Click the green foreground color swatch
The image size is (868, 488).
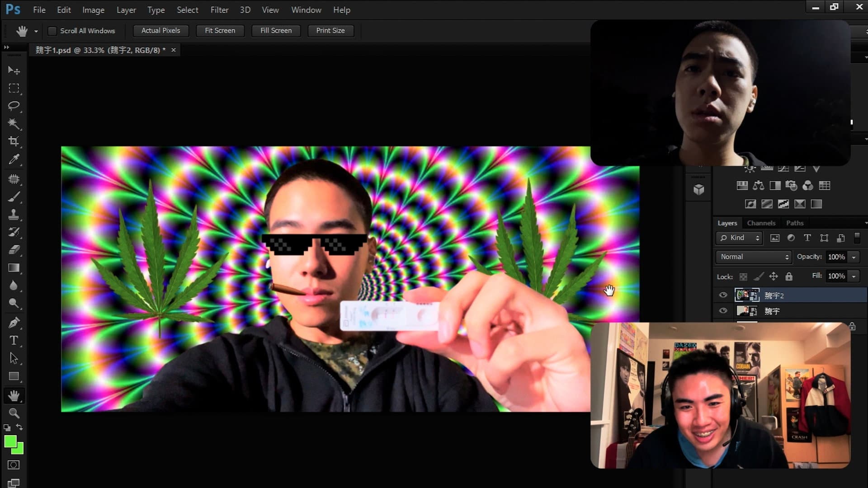click(10, 441)
